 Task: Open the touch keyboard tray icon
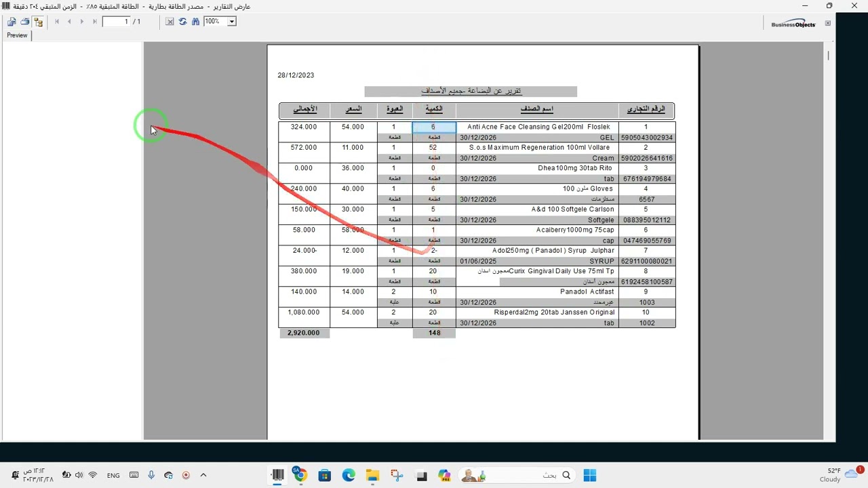point(134,476)
